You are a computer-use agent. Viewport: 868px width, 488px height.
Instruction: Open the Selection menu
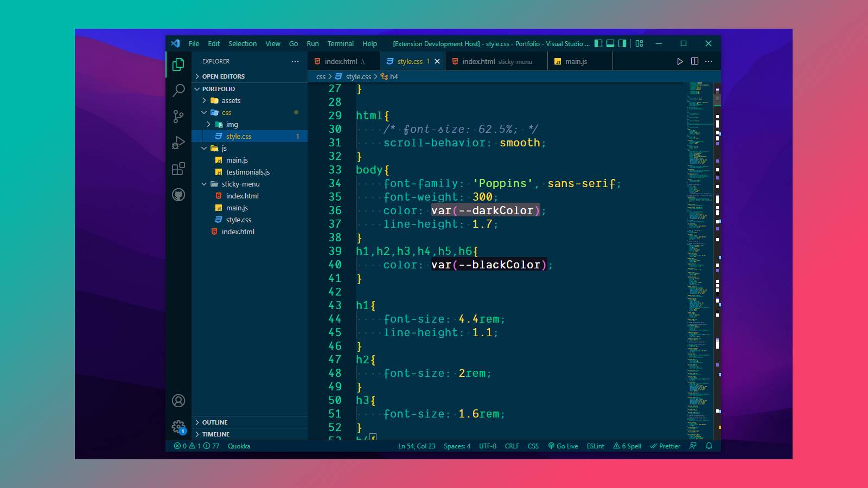tap(242, 43)
